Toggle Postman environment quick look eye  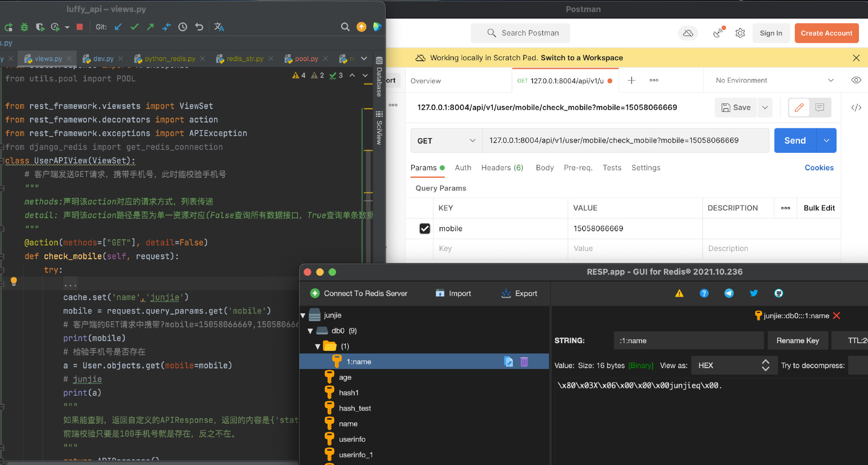point(856,80)
